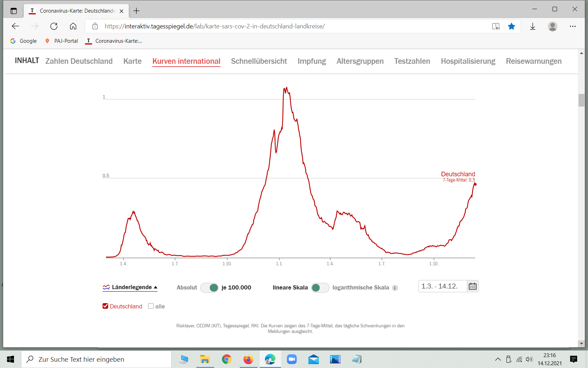Collapse the Länderlegende expander
Image resolution: width=588 pixels, height=368 pixels.
[x=130, y=287]
